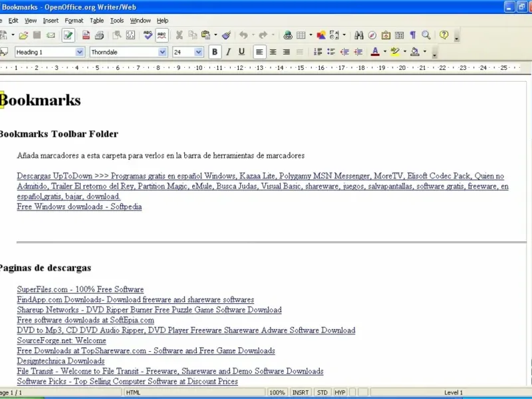532x399 pixels.
Task: Open Paragraph Style dropdown showing Heading 1
Action: pos(79,53)
